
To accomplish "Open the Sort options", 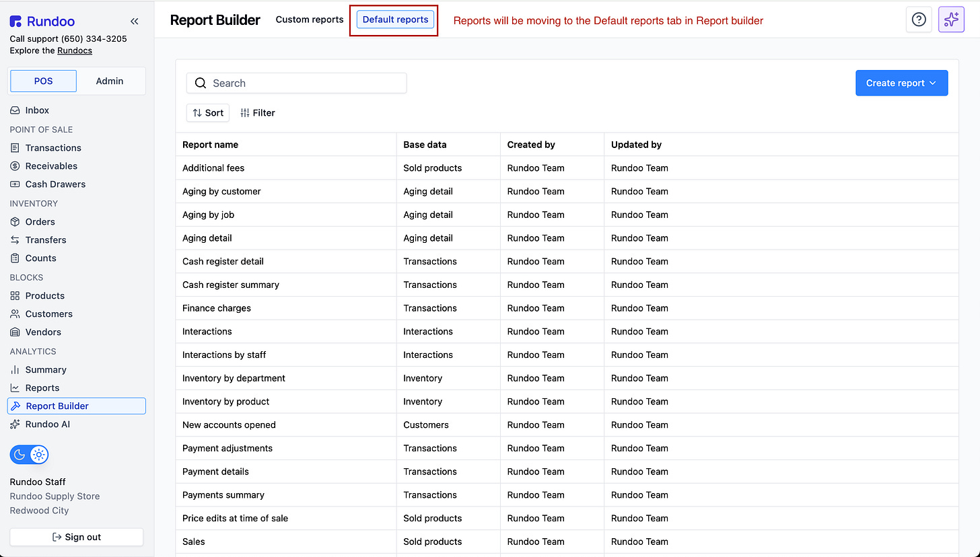I will pyautogui.click(x=208, y=113).
